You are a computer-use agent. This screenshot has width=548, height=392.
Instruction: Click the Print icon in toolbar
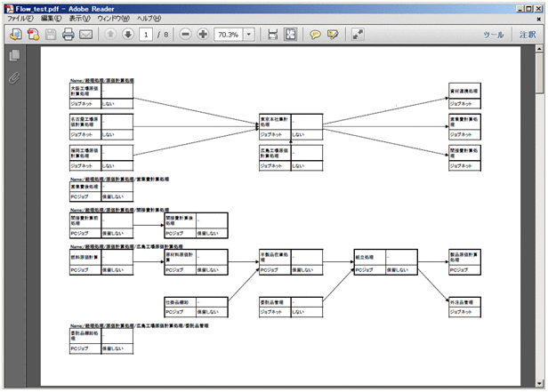(x=68, y=35)
